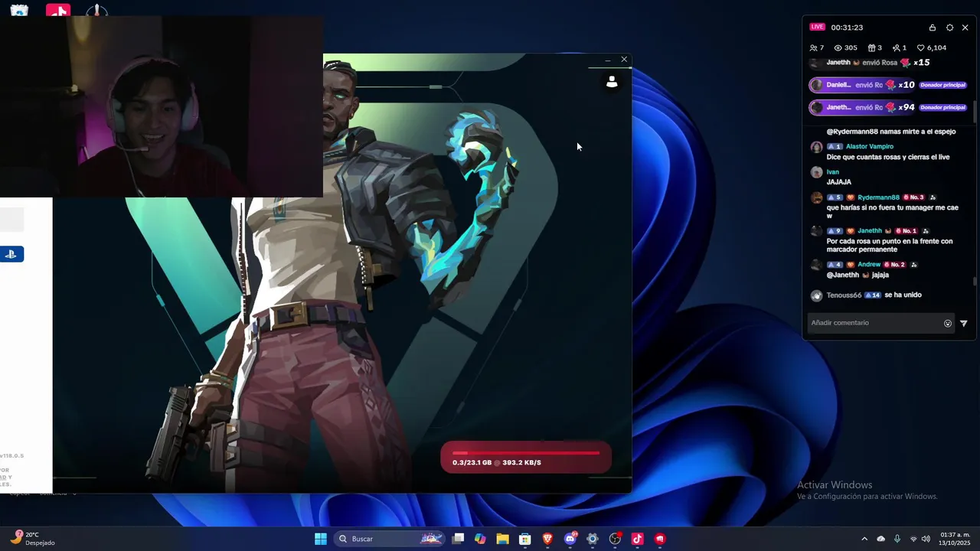Open the Wi-Fi network tray icon
Image resolution: width=980 pixels, height=551 pixels.
tap(913, 539)
